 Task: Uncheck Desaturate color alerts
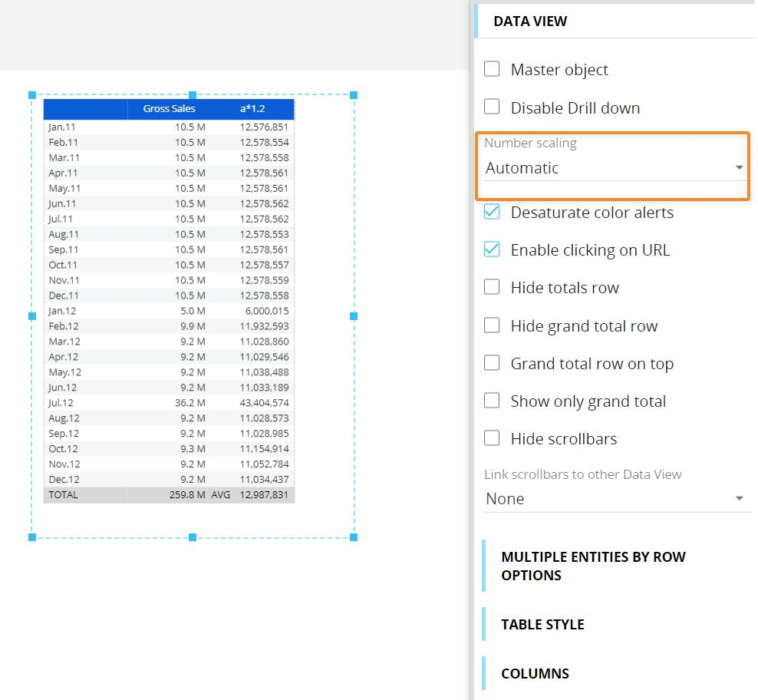coord(492,211)
